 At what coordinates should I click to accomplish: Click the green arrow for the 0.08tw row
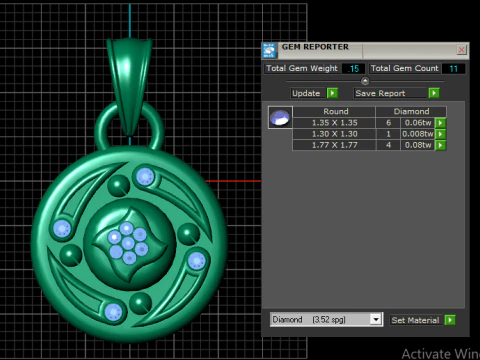[441, 145]
